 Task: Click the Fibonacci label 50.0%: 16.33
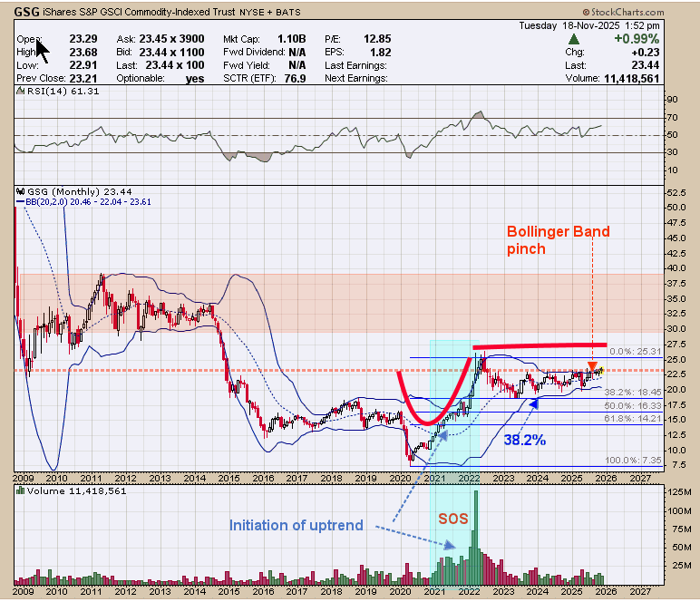point(633,405)
